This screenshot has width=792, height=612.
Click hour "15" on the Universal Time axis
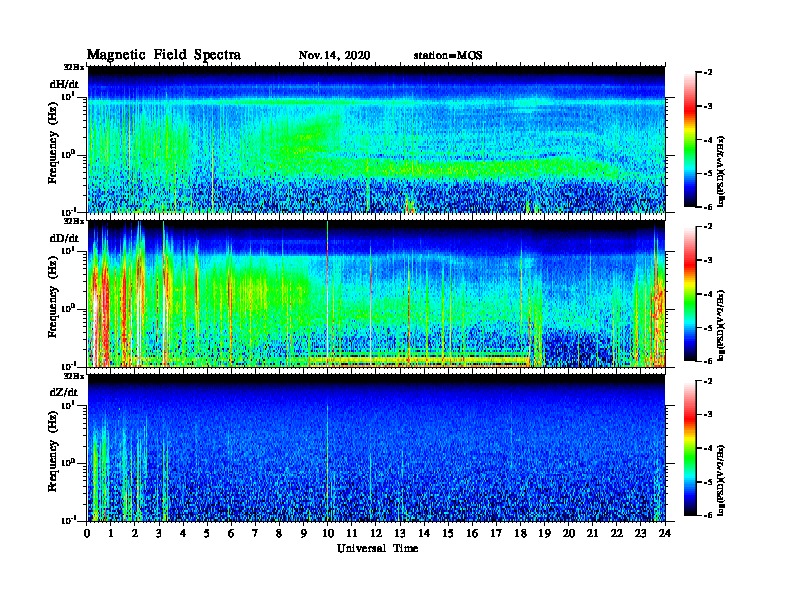pyautogui.click(x=448, y=533)
